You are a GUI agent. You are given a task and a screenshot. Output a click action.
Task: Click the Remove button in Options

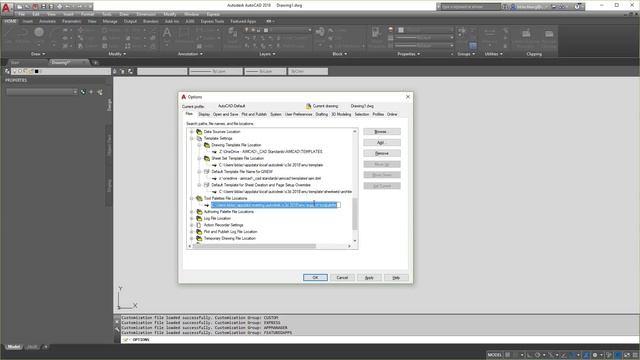(382, 153)
